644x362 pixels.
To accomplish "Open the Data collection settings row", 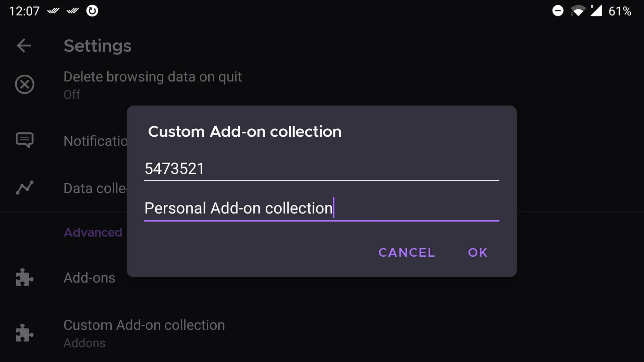I will (x=95, y=188).
